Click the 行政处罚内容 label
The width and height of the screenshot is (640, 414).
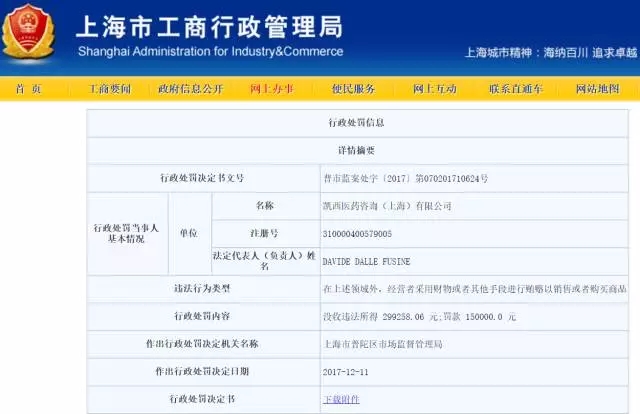click(x=202, y=316)
